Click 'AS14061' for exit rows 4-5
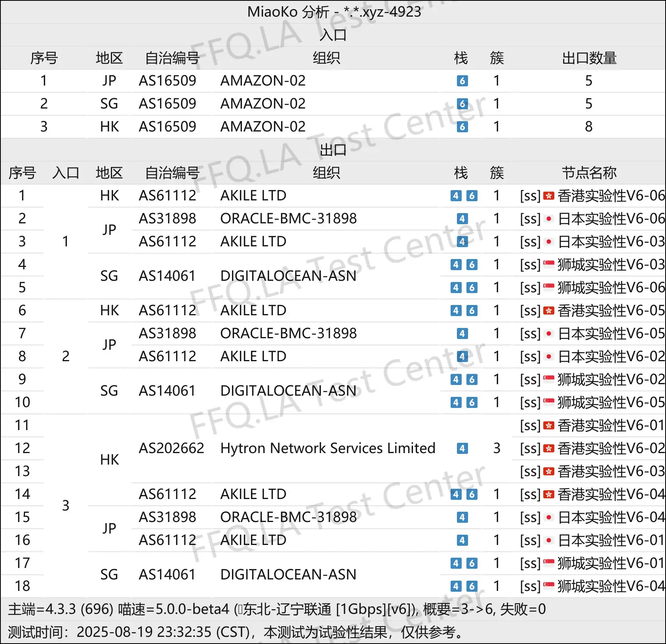Image resolution: width=666 pixels, height=644 pixels. [167, 276]
